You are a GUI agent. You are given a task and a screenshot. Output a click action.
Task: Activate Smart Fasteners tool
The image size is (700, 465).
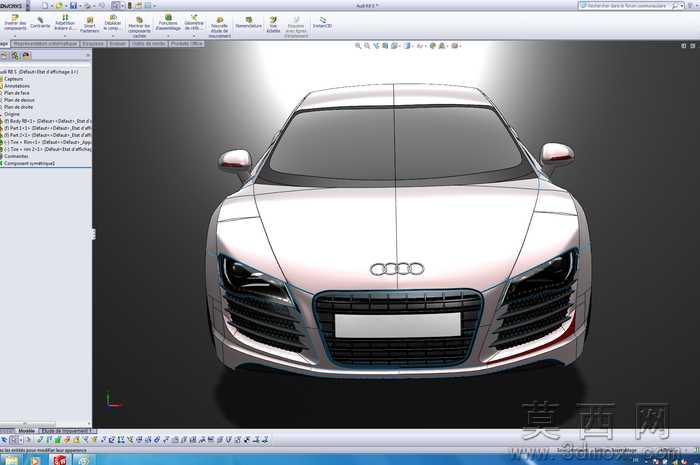pyautogui.click(x=90, y=25)
